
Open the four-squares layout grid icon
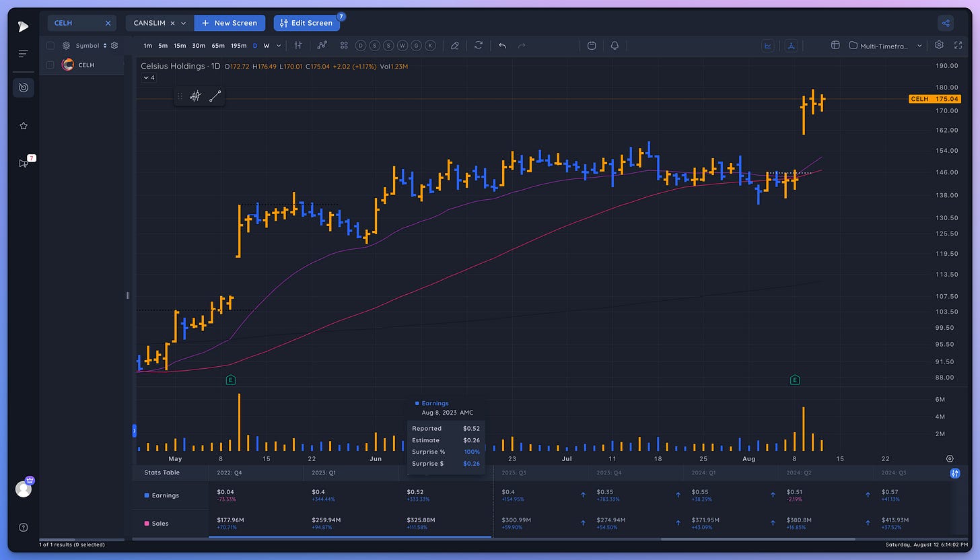[x=344, y=46]
